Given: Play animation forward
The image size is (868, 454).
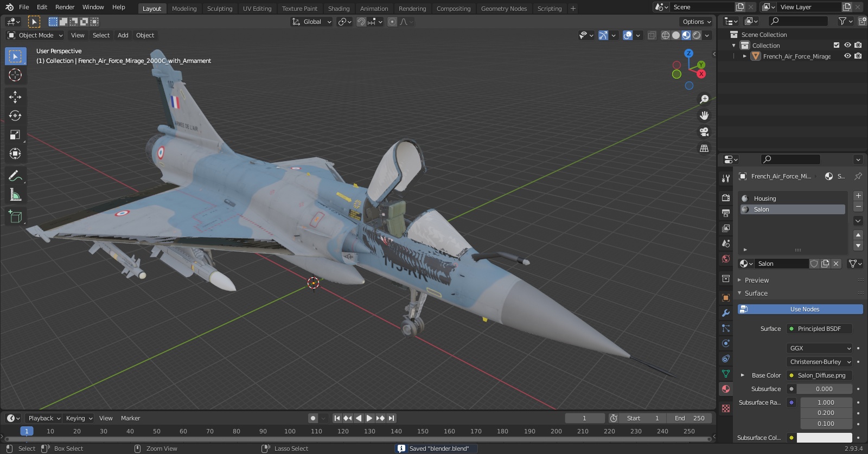Looking at the screenshot, I should tap(369, 418).
